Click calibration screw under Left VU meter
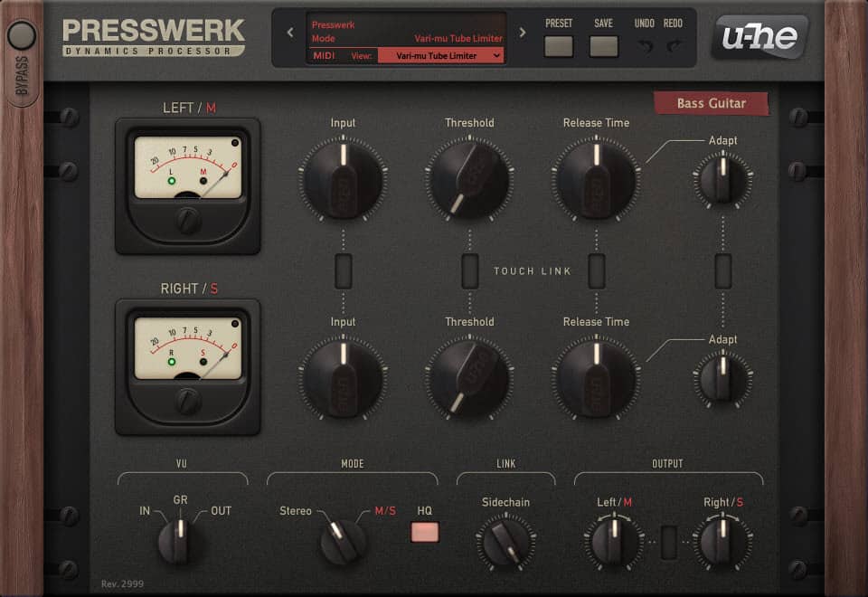Viewport: 868px width, 597px height. [188, 220]
